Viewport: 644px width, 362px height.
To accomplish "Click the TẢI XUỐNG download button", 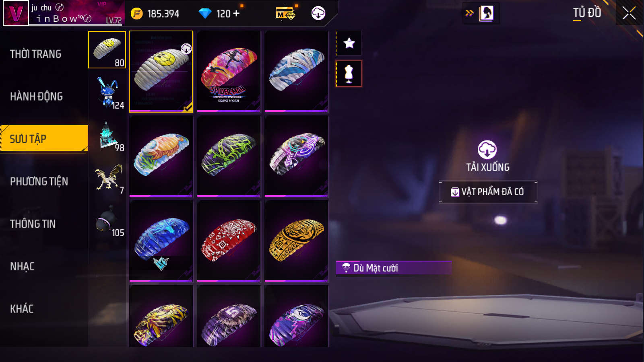I will coord(487,156).
